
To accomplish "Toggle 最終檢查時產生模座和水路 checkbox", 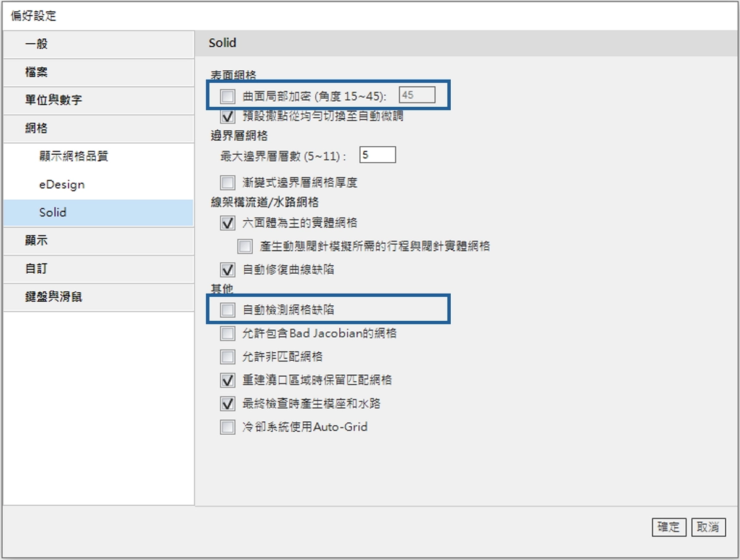I will [228, 404].
